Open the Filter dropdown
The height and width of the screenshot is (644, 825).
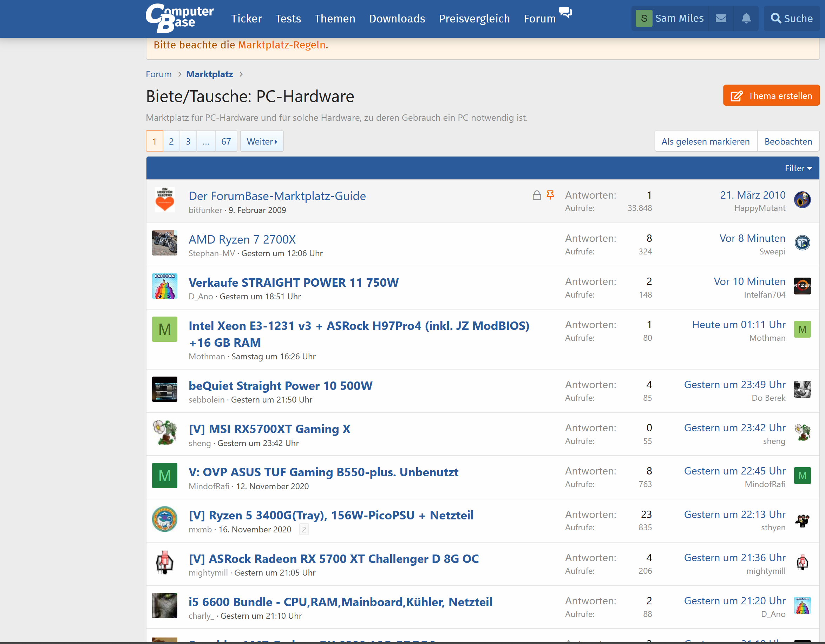[798, 168]
